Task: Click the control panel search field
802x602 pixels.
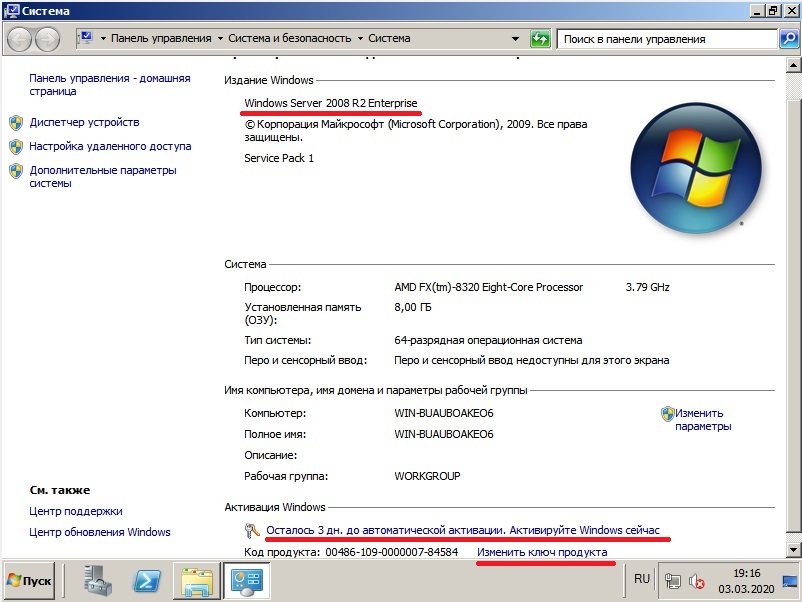Action: (x=667, y=39)
